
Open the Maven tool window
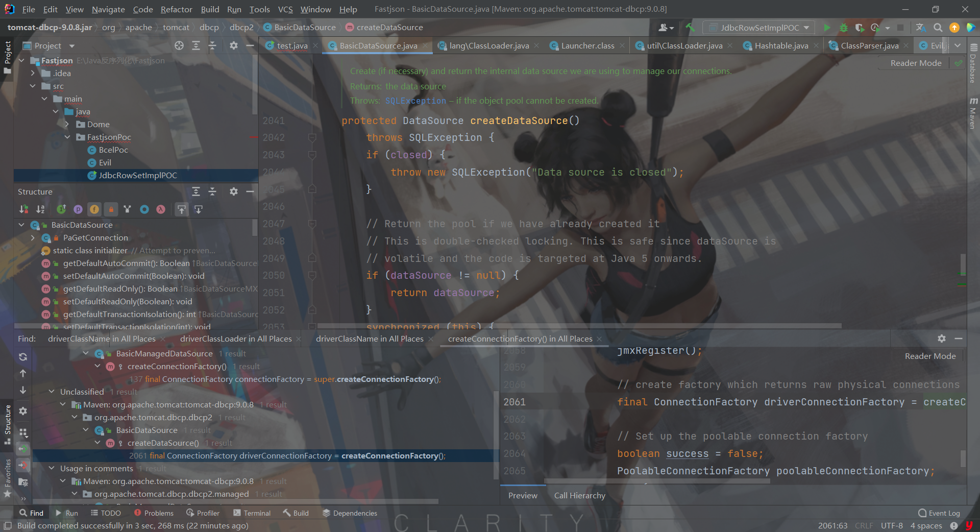tap(973, 113)
